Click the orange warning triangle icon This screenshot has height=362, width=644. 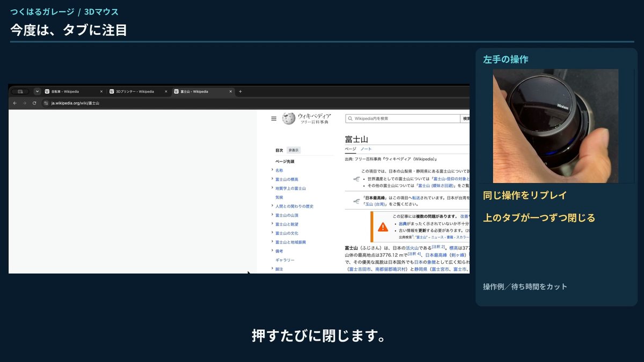point(383,227)
